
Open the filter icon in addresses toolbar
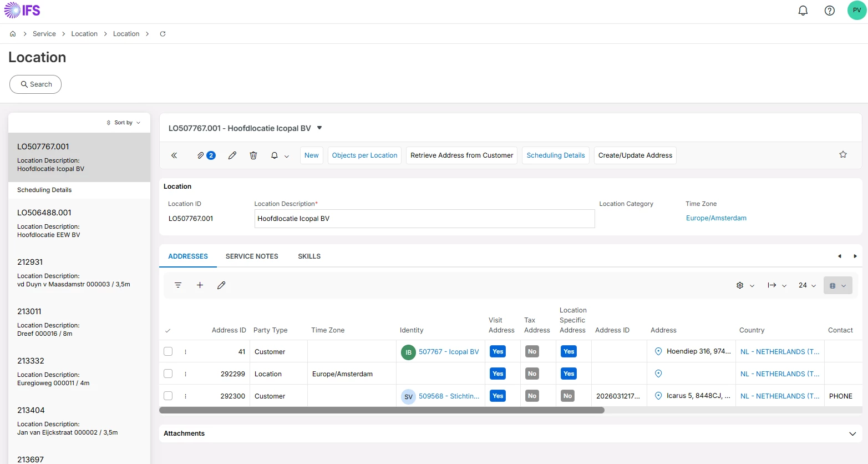[x=178, y=285]
